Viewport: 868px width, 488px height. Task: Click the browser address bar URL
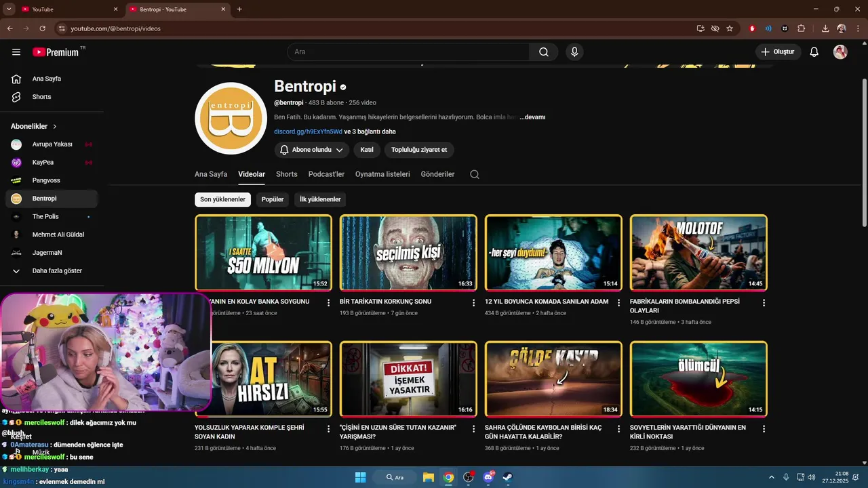tap(115, 28)
